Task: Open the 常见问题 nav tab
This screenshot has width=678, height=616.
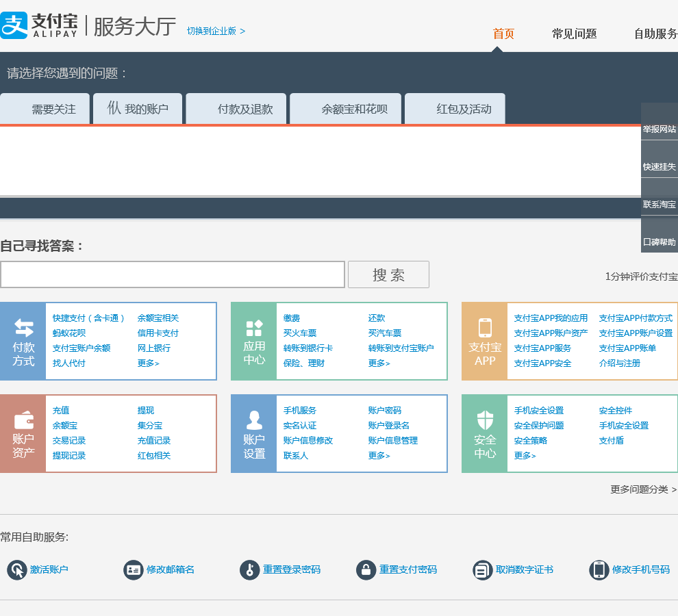Action: click(x=574, y=34)
